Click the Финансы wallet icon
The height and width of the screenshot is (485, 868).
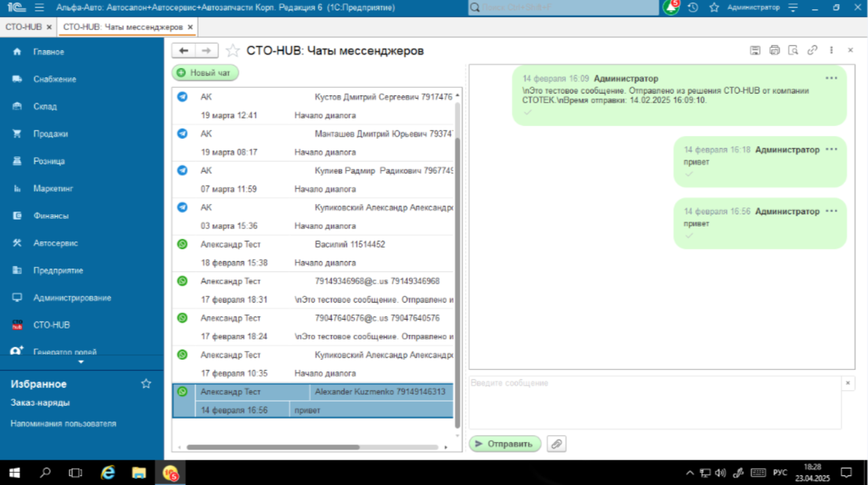click(18, 216)
